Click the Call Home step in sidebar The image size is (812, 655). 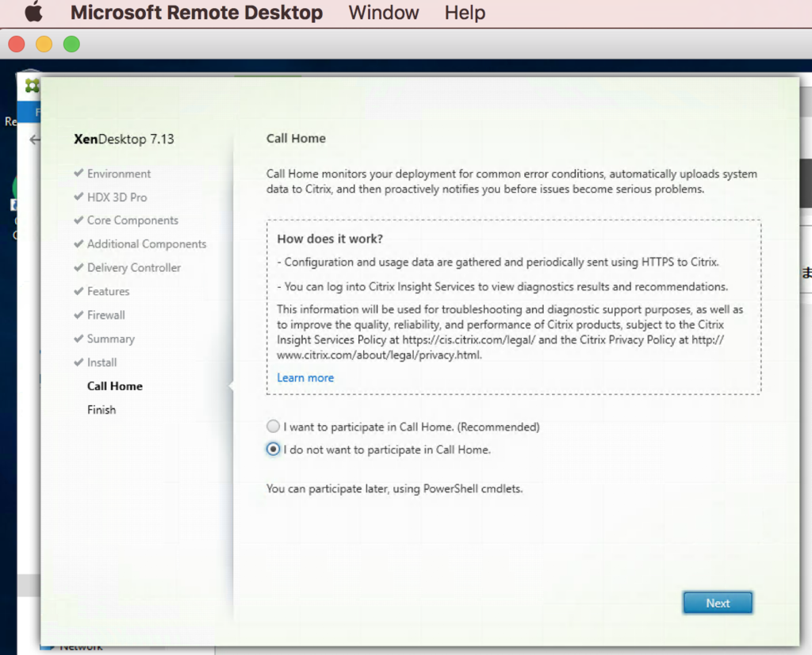click(114, 386)
